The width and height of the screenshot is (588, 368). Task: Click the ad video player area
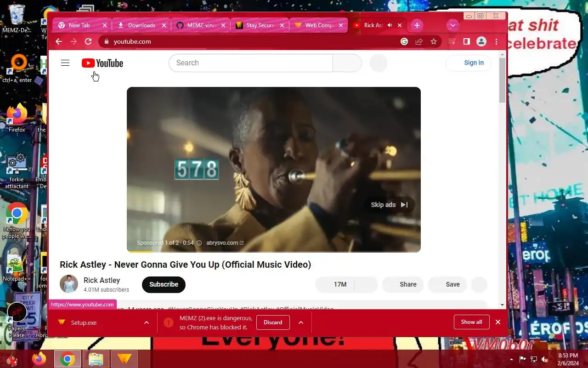[x=274, y=170]
